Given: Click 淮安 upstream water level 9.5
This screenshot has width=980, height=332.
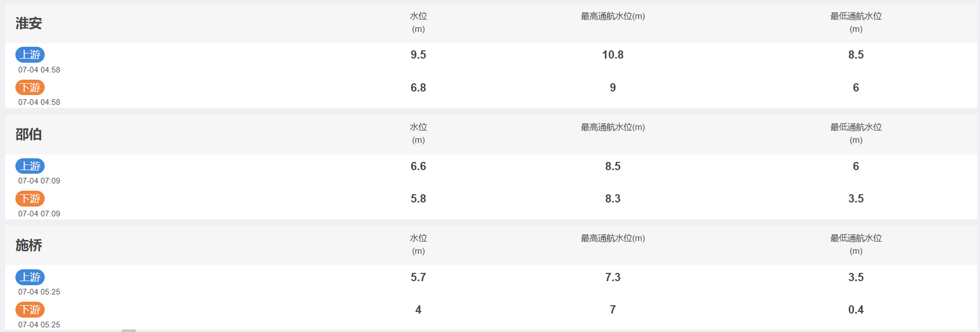Looking at the screenshot, I should coord(418,54).
